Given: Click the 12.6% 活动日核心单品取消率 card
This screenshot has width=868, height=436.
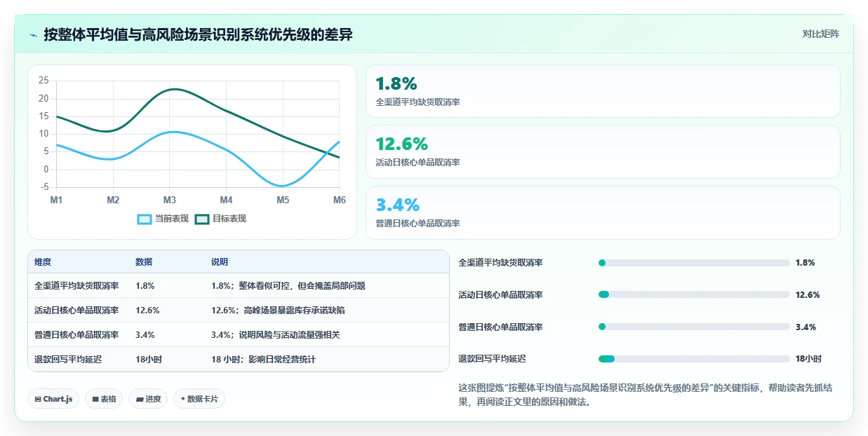Looking at the screenshot, I should pos(603,152).
